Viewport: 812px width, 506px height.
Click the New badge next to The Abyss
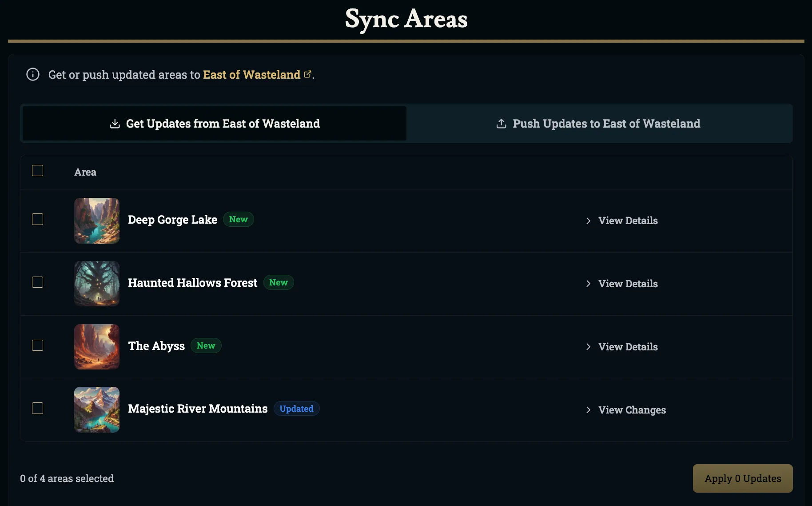pyautogui.click(x=206, y=345)
